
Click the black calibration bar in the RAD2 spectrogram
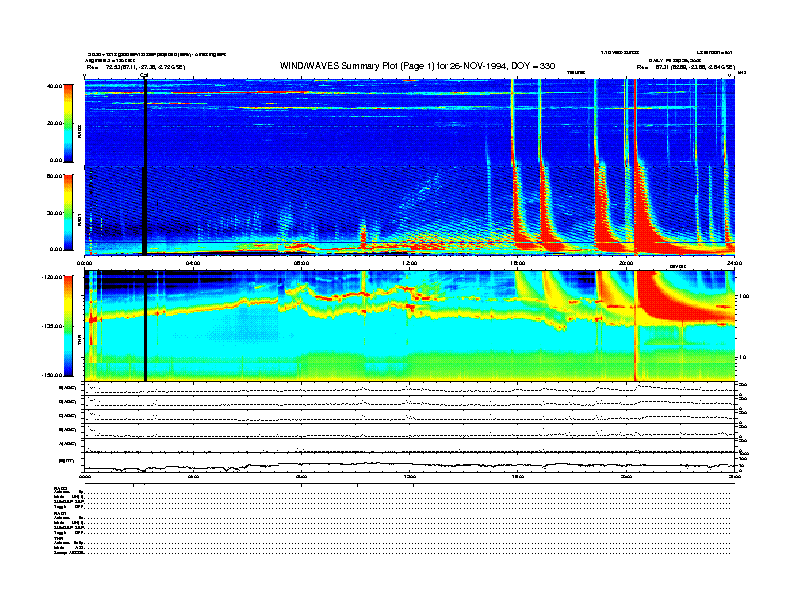point(144,123)
